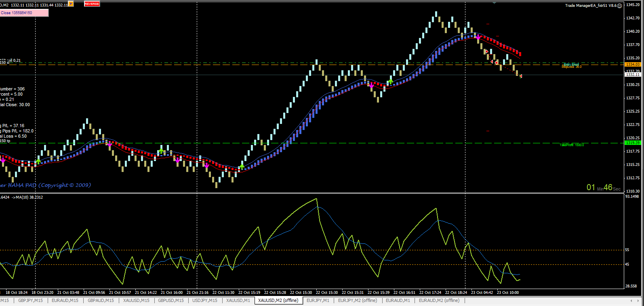The width and height of the screenshot is (644, 306).
Task: Click the 23 Oct 10:00 time axis label
Action: (508, 293)
